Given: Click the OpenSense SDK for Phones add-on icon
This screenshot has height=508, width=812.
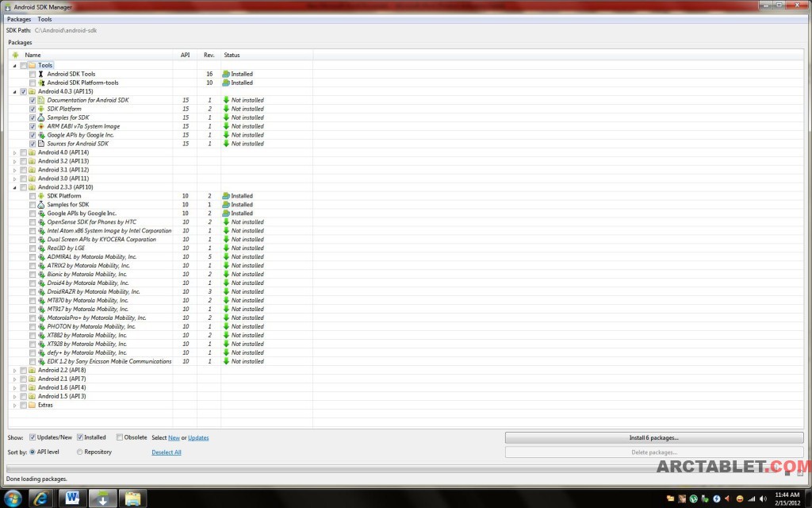Looking at the screenshot, I should click(x=41, y=222).
